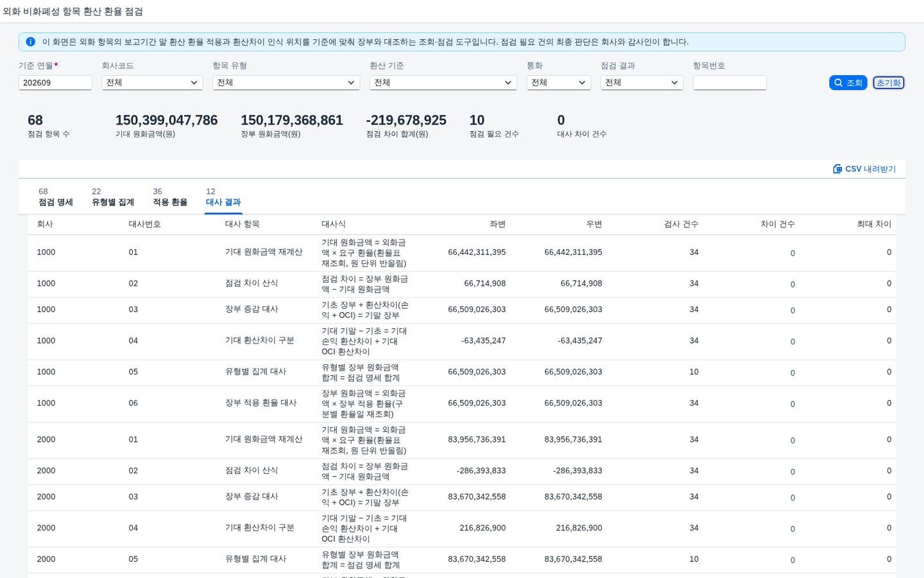Click the 좌변 column header

(x=498, y=224)
